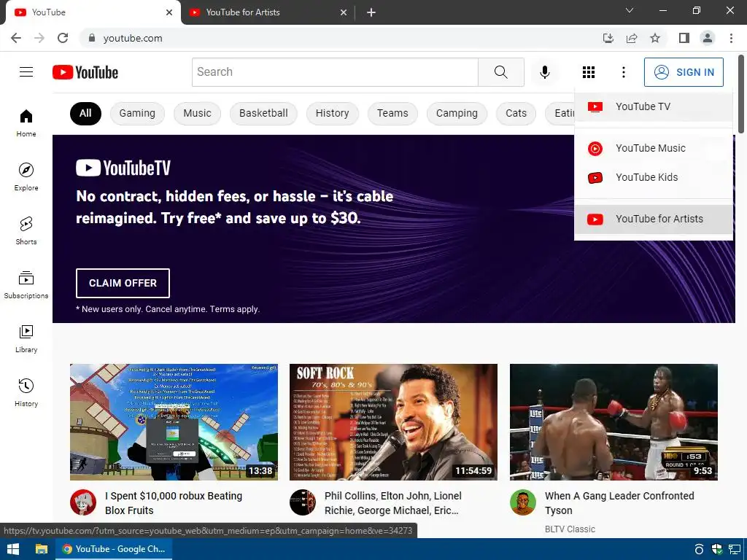Click Windows Security tray icon
This screenshot has width=747, height=560.
(716, 549)
